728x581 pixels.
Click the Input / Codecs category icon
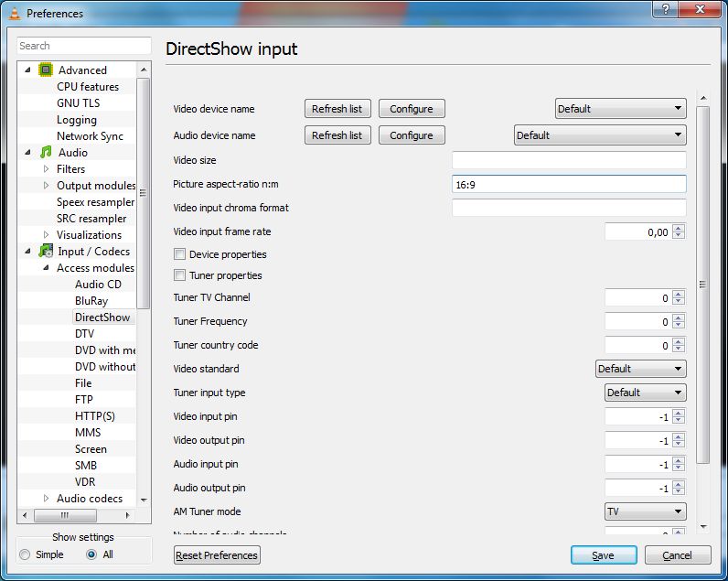point(46,252)
